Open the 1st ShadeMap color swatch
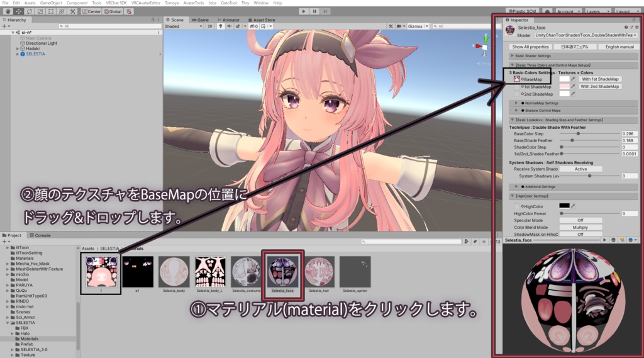644x358 pixels. coord(564,87)
